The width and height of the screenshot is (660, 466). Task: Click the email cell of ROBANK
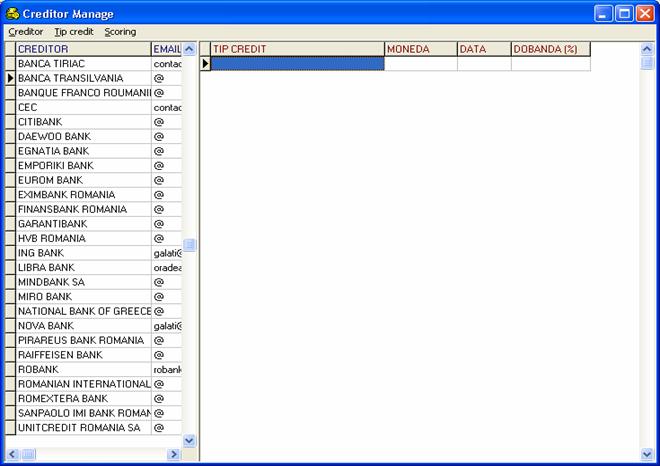pos(167,370)
